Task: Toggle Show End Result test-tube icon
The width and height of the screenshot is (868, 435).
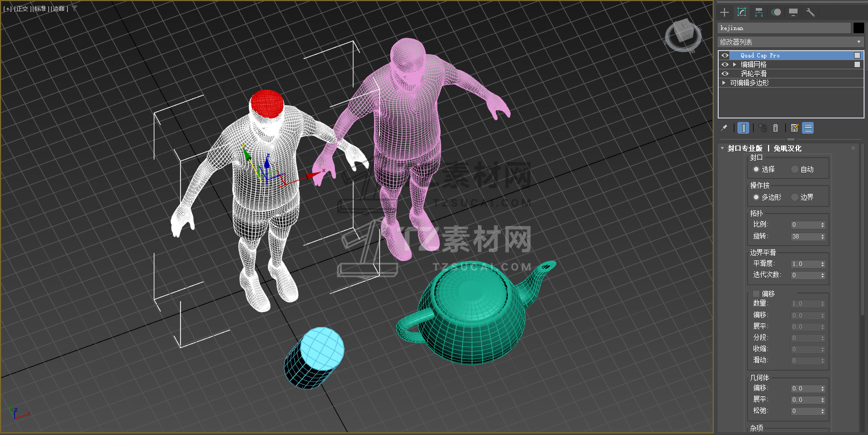Action: (743, 128)
